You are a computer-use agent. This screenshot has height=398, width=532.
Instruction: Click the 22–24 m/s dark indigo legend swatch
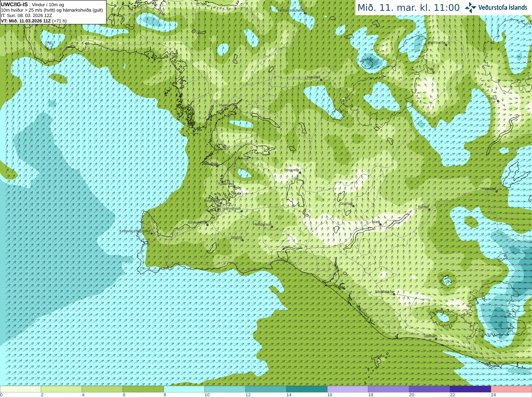470,389
